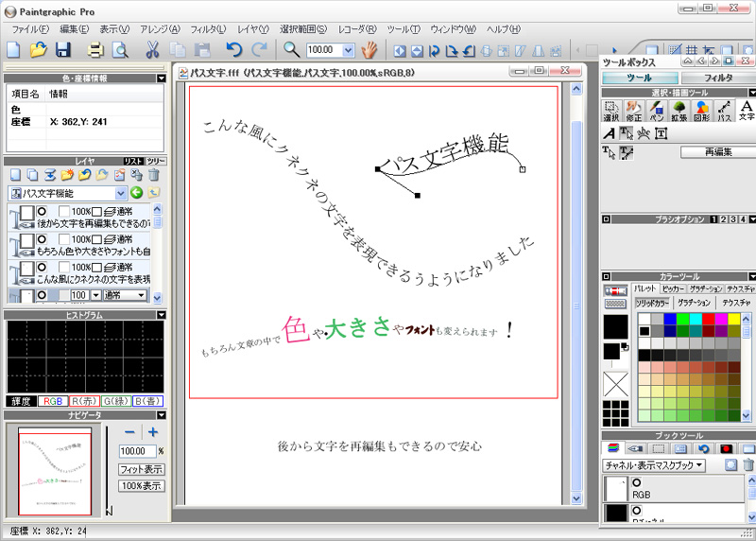Select the 文字 text tool
The width and height of the screenshot is (756, 541).
coord(747,111)
